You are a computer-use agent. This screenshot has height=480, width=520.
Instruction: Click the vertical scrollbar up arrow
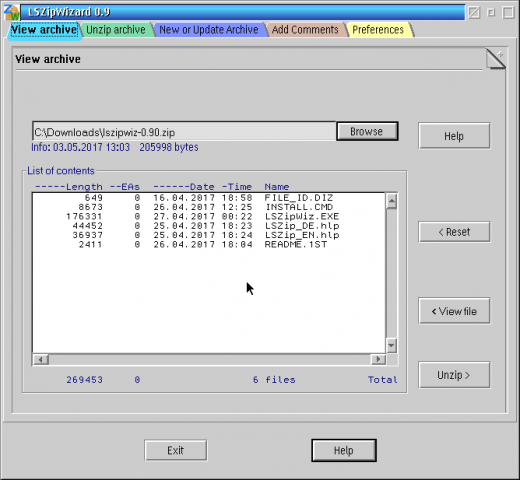click(x=392, y=201)
